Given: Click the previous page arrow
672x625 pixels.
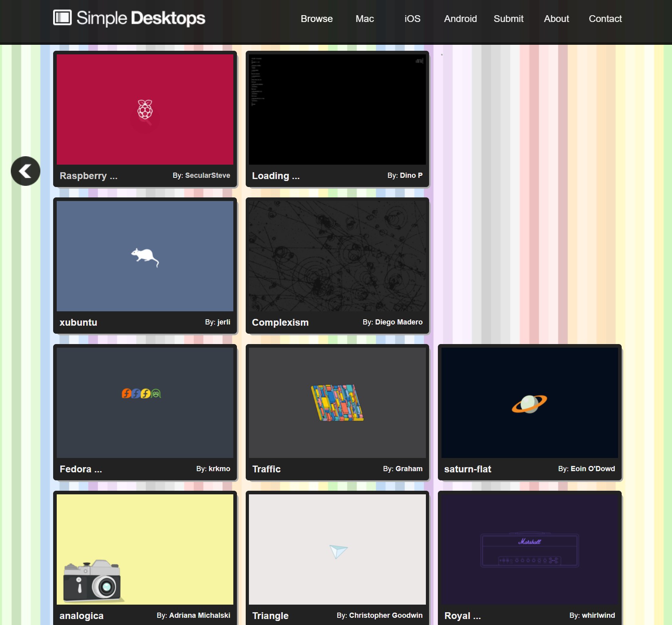Looking at the screenshot, I should pos(26,171).
